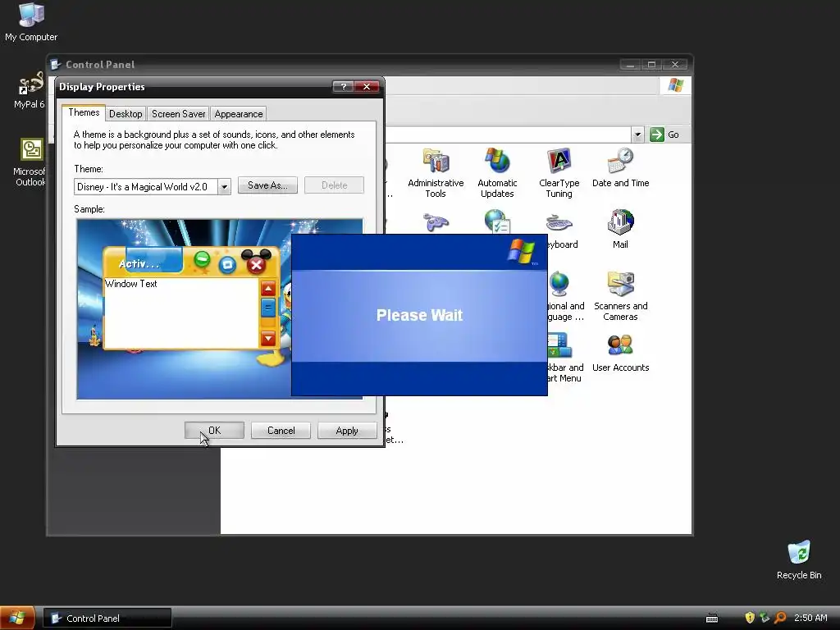Click the sample scrollbar up arrow
Screen dimensions: 840x630
[268, 290]
